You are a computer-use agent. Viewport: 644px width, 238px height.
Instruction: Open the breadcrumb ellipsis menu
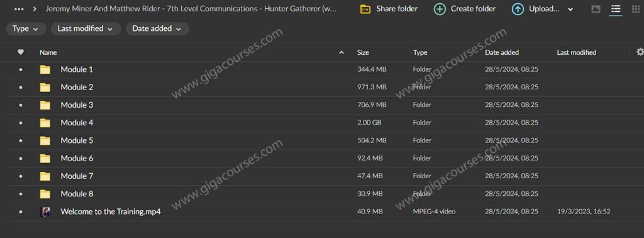tap(19, 9)
